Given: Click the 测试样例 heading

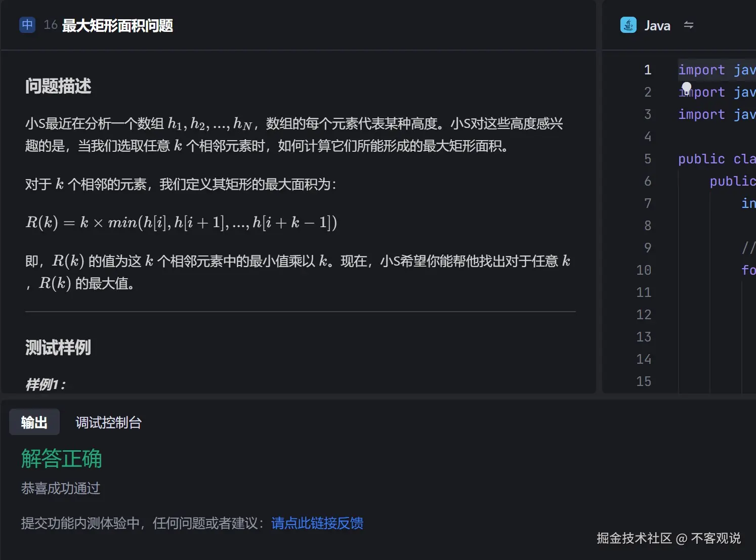Looking at the screenshot, I should (x=58, y=348).
